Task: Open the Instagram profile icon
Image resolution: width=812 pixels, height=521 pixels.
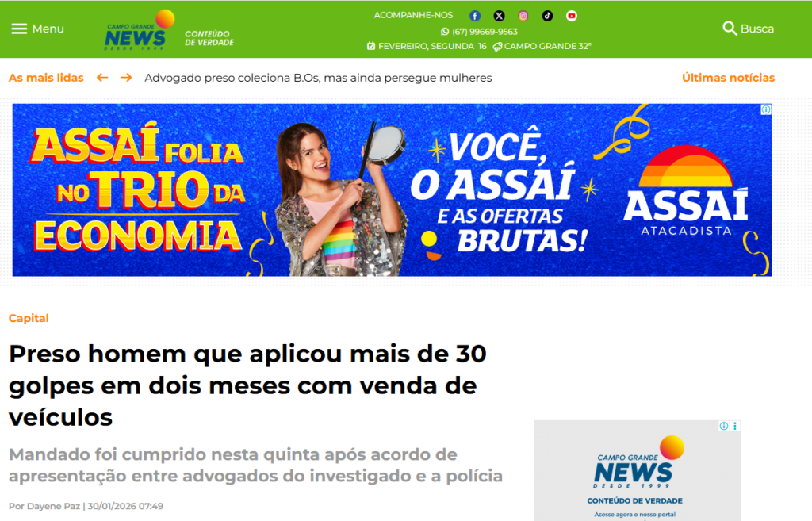Action: (x=523, y=16)
